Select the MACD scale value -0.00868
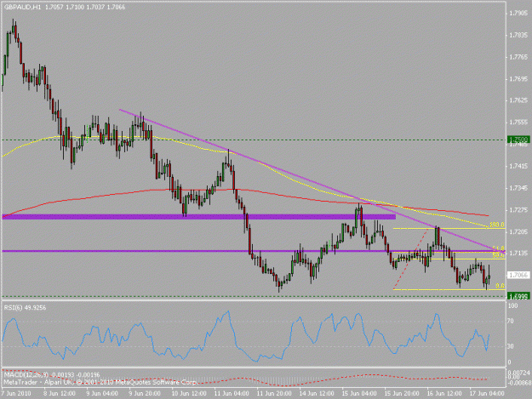Image resolution: width=532 pixels, height=399 pixels. [518, 382]
